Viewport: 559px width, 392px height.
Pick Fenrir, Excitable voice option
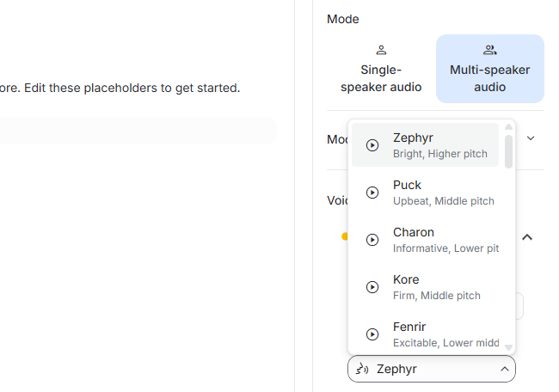443,334
